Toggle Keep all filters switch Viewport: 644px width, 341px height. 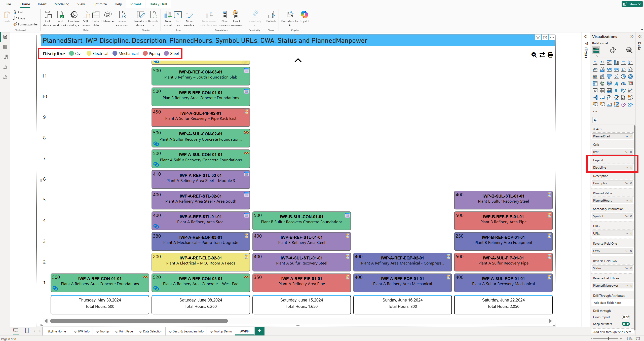(x=626, y=324)
